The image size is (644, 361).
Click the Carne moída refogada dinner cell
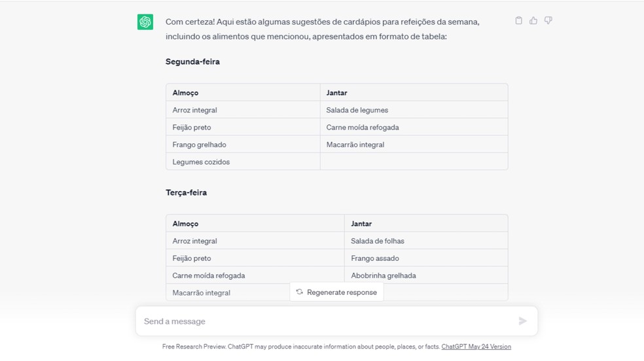pyautogui.click(x=363, y=128)
